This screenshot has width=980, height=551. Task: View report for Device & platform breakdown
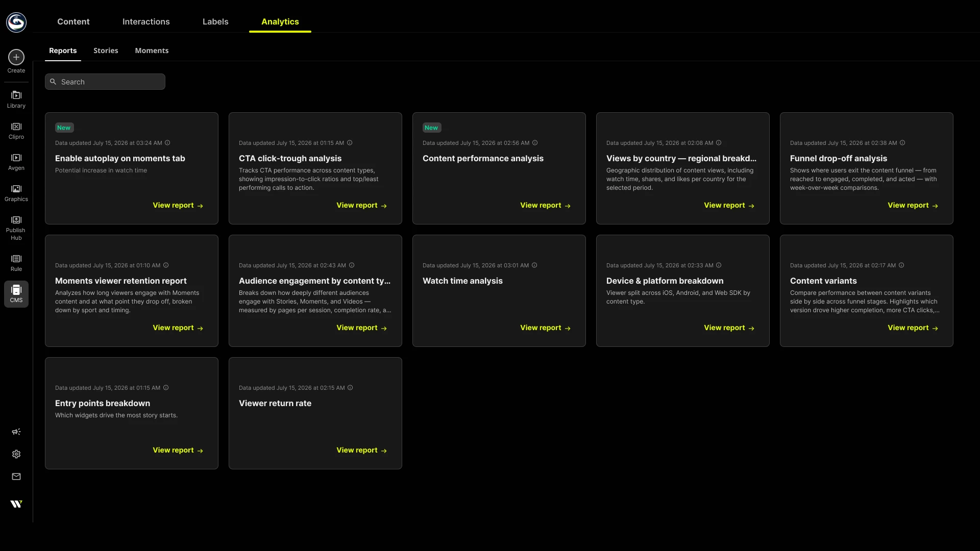tap(729, 328)
